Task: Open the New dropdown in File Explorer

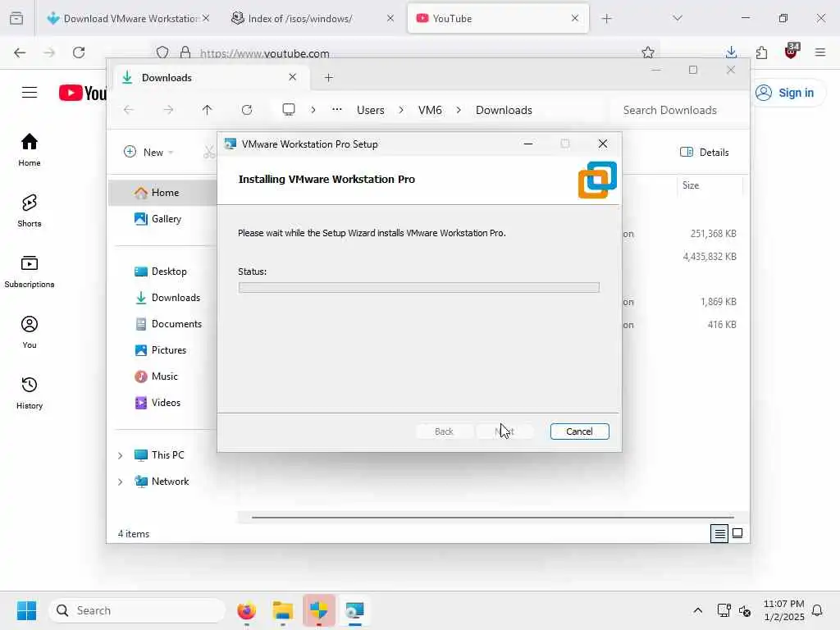Action: point(148,152)
